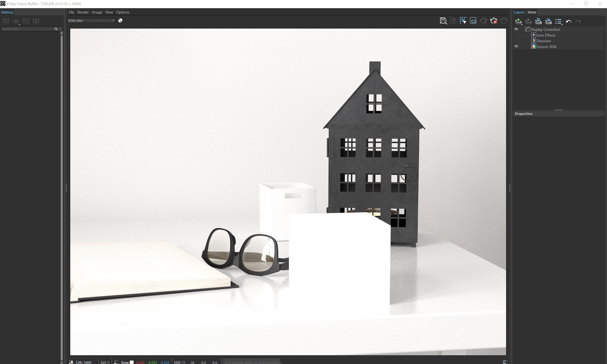Click the Render last teapot icon

[503, 21]
